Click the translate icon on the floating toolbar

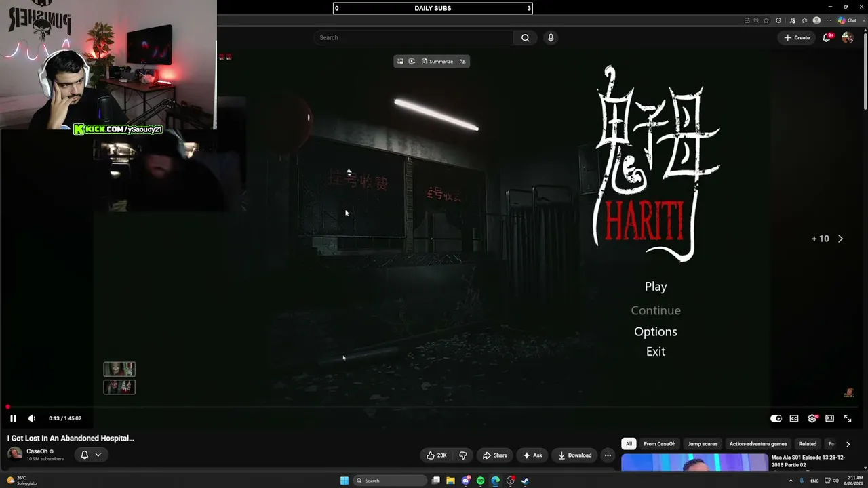click(462, 62)
